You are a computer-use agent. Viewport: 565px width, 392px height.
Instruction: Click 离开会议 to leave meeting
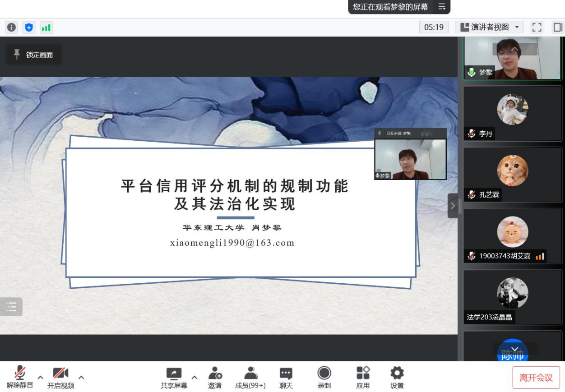[536, 378]
